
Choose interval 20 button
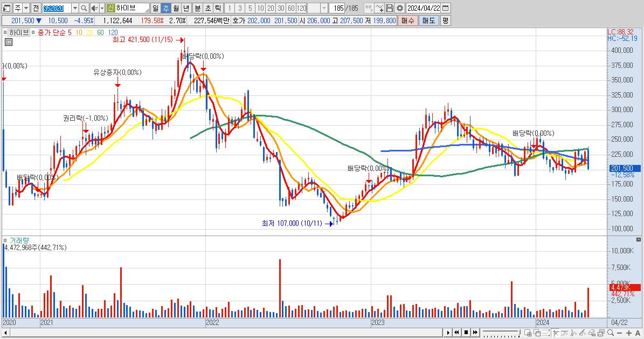(271, 8)
